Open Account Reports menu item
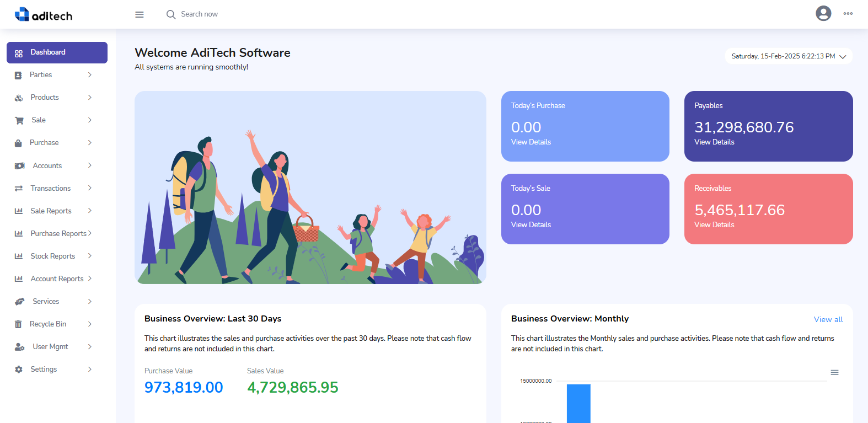This screenshot has width=868, height=423. coord(57,279)
